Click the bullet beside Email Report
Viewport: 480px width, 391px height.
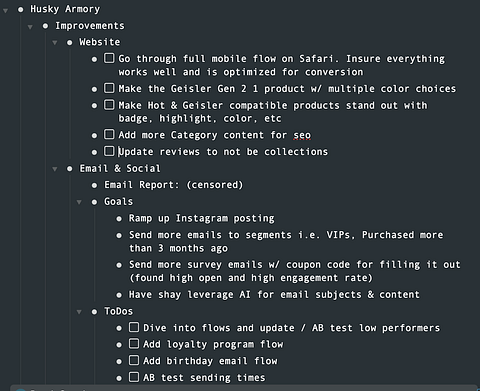(x=94, y=185)
